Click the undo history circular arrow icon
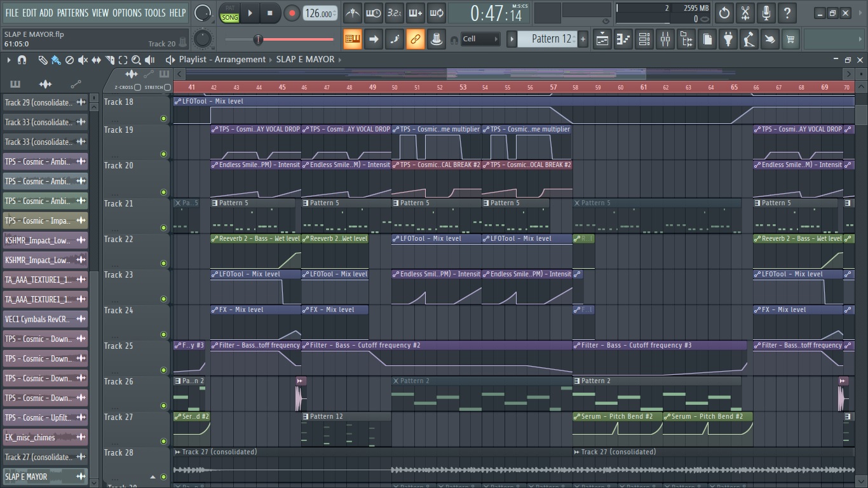Image resolution: width=868 pixels, height=488 pixels. point(724,13)
